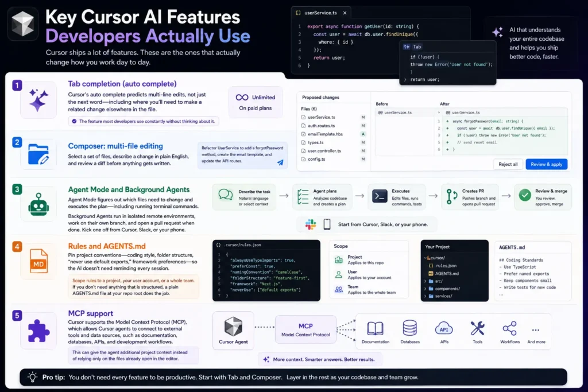Click the AGENTS.md panel title
588x392 pixels.
coord(512,247)
